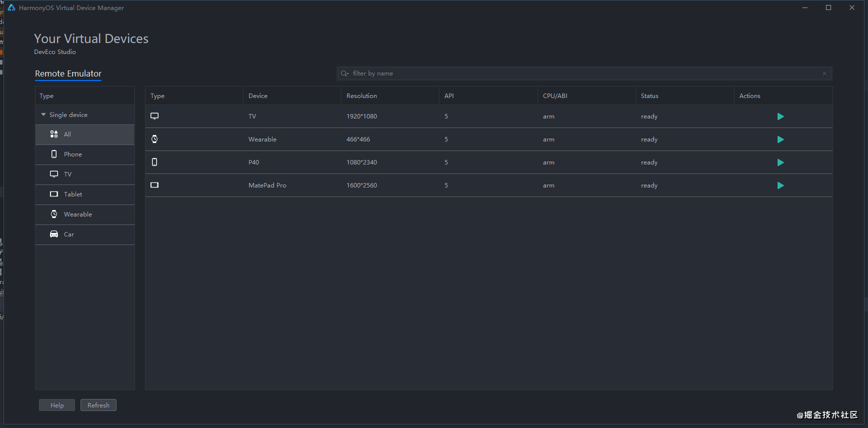Screen dimensions: 868x428
Task: Click the phone type icon in the P40 row
Action: click(x=154, y=162)
